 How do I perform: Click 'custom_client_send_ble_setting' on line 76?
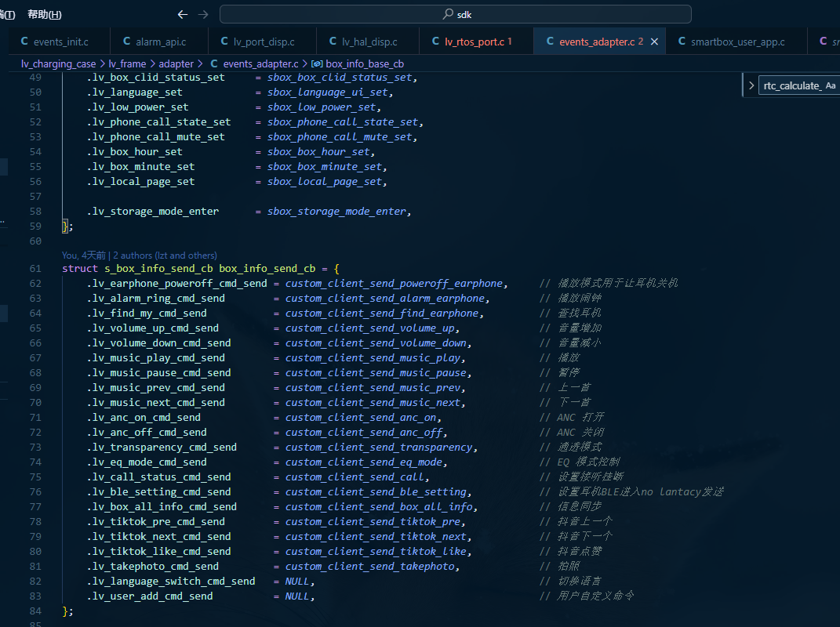coord(376,492)
